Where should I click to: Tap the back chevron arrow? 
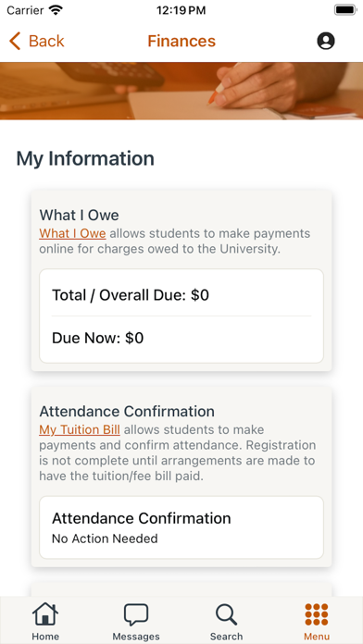point(15,41)
